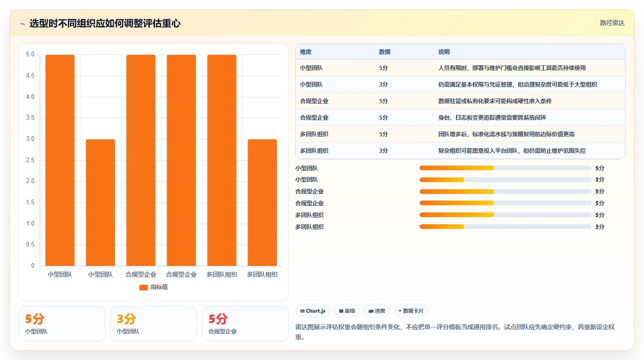Screen dimensions: 644x360
Task: Click the 数据卡片 tag chip
Action: click(x=411, y=311)
